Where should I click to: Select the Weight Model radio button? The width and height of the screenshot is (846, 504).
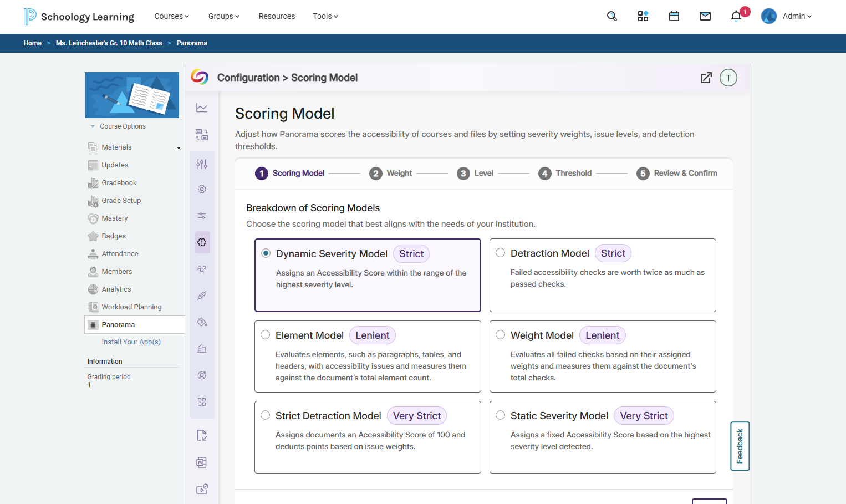tap(501, 335)
